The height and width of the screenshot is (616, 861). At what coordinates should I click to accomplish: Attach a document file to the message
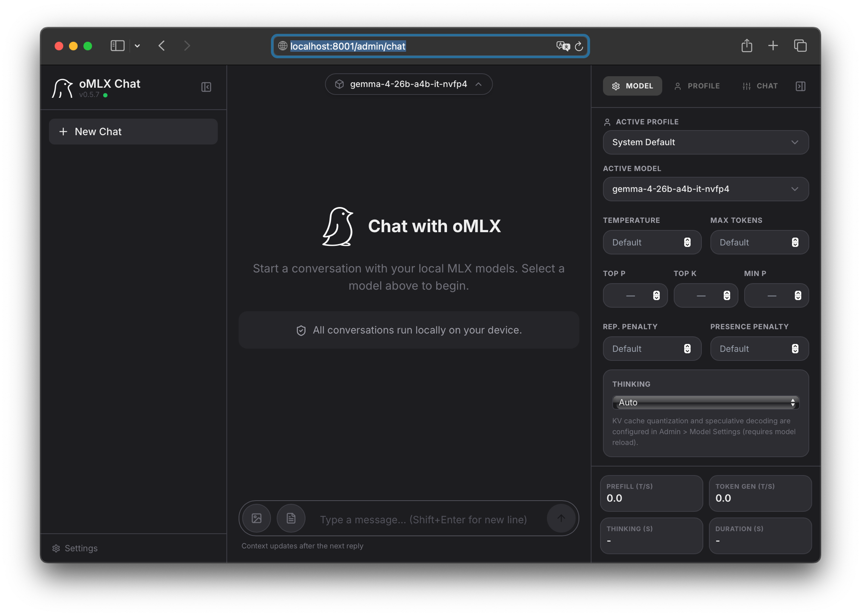coord(291,518)
